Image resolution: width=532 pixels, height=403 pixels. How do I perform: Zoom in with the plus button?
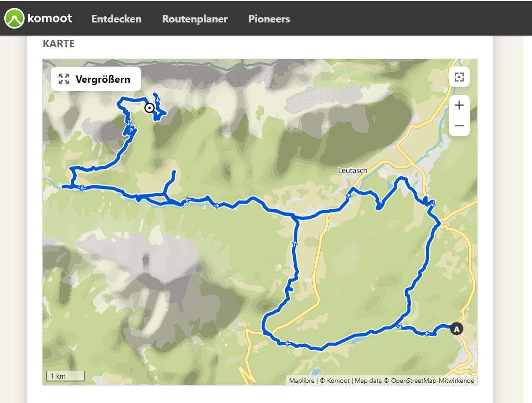[459, 105]
